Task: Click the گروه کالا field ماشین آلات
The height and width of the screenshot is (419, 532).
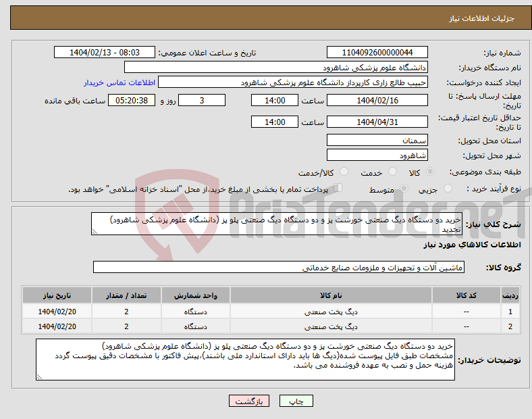Action: click(279, 267)
